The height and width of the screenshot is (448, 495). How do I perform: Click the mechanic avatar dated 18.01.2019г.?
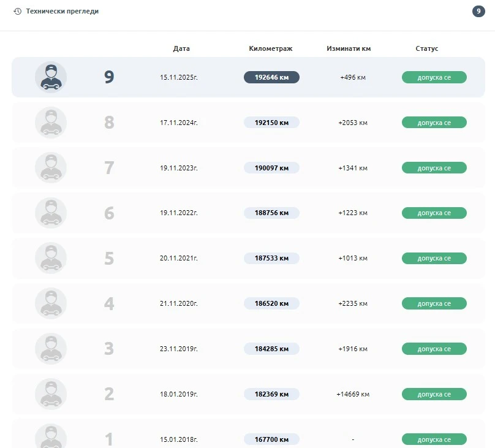coord(51,394)
